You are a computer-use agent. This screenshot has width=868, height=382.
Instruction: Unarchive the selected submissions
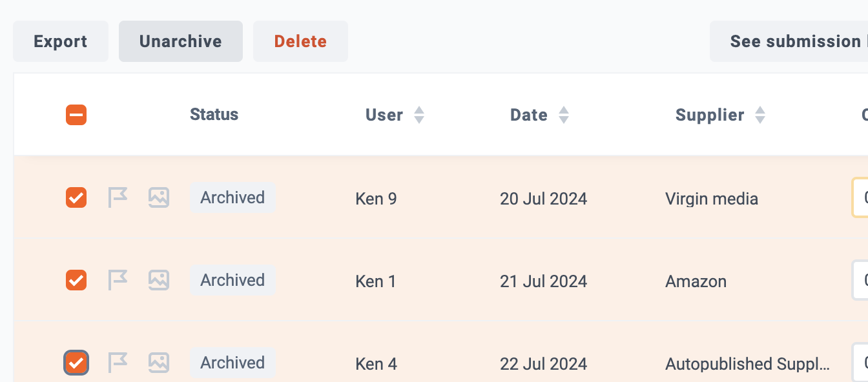click(x=181, y=41)
